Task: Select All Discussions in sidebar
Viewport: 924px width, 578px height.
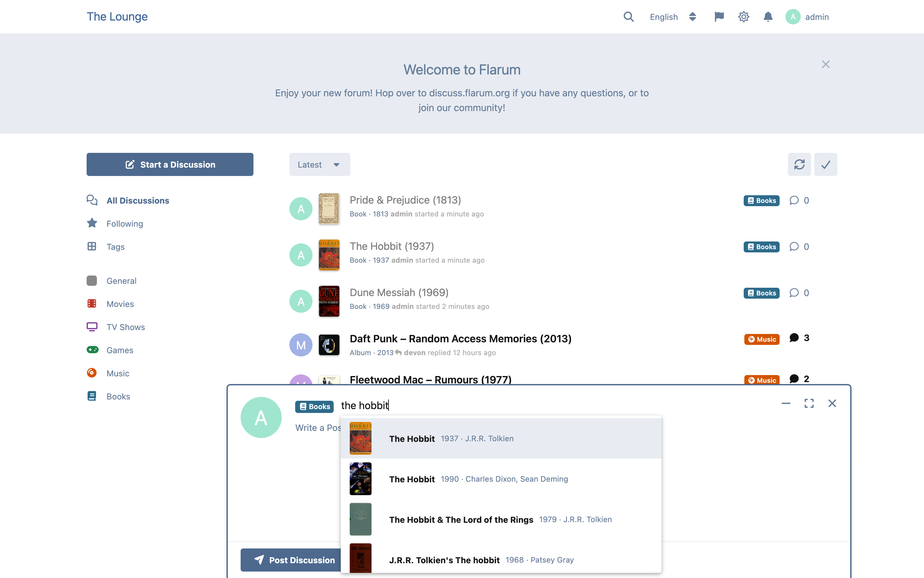Action: (128, 200)
